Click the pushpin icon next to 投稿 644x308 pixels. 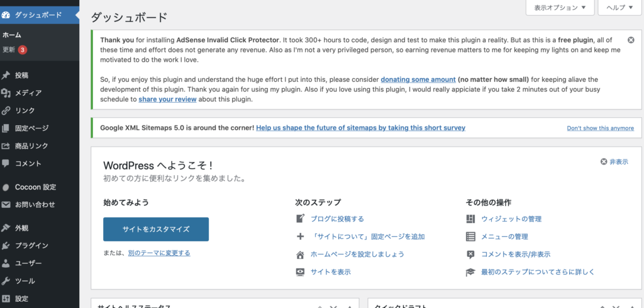pos(5,75)
